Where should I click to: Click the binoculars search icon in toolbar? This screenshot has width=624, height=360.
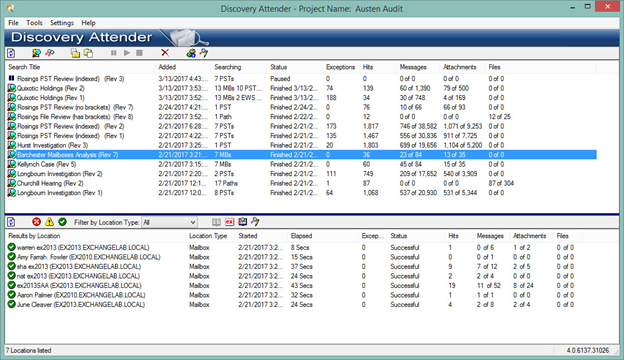49,53
